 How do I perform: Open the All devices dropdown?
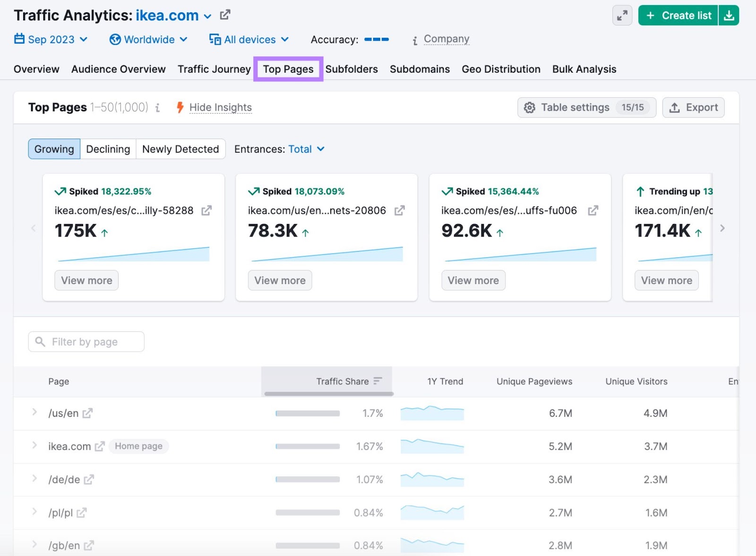pos(249,40)
